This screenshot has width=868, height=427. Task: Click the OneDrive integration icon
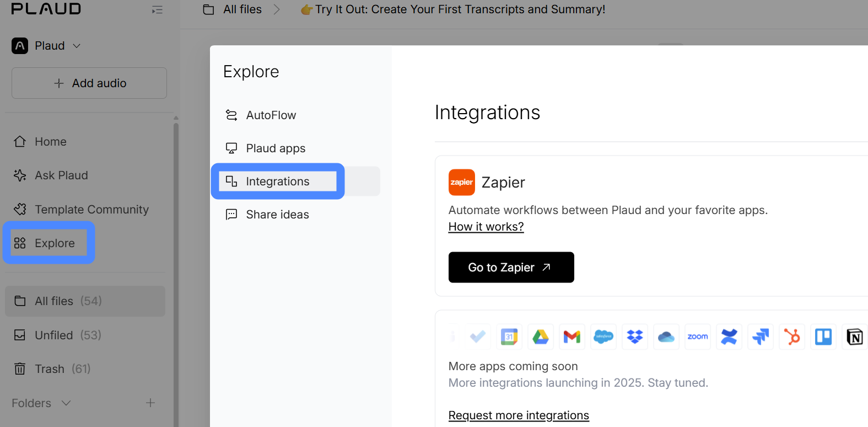[666, 337]
